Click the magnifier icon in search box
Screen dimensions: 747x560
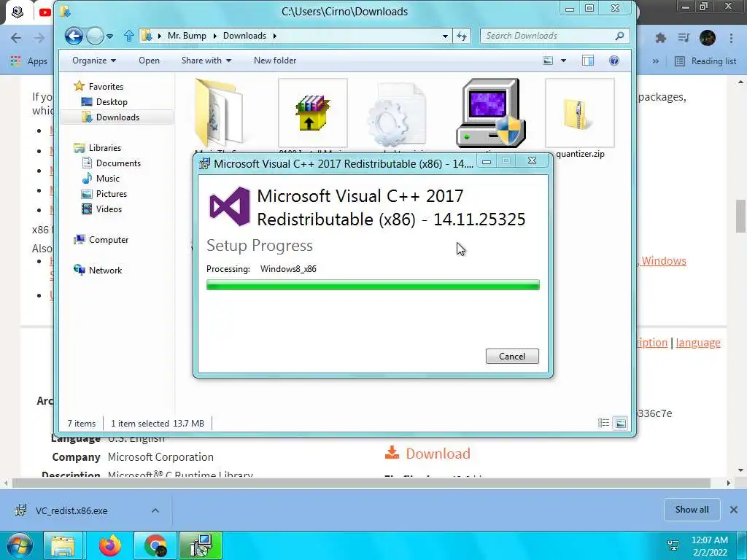tap(619, 36)
